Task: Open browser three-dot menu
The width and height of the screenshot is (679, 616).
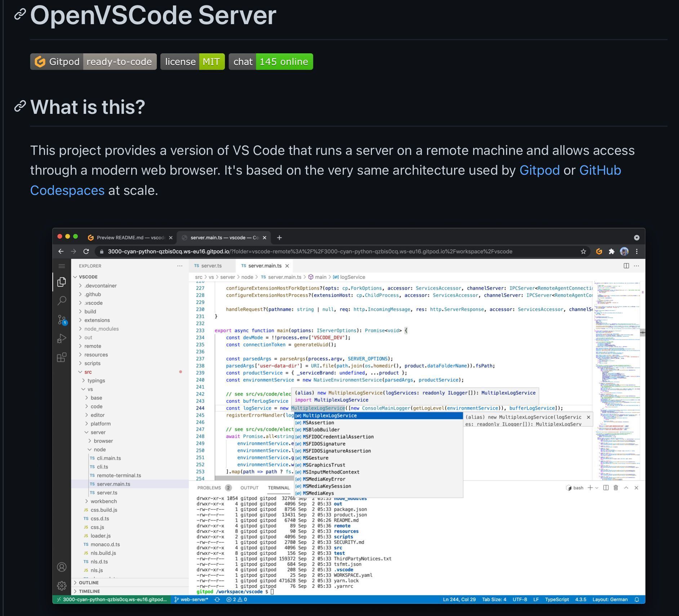Action: (637, 251)
